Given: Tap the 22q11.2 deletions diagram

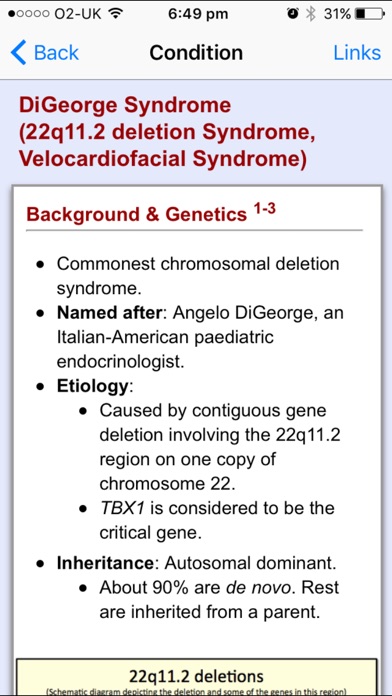Looking at the screenshot, I should pos(196,676).
